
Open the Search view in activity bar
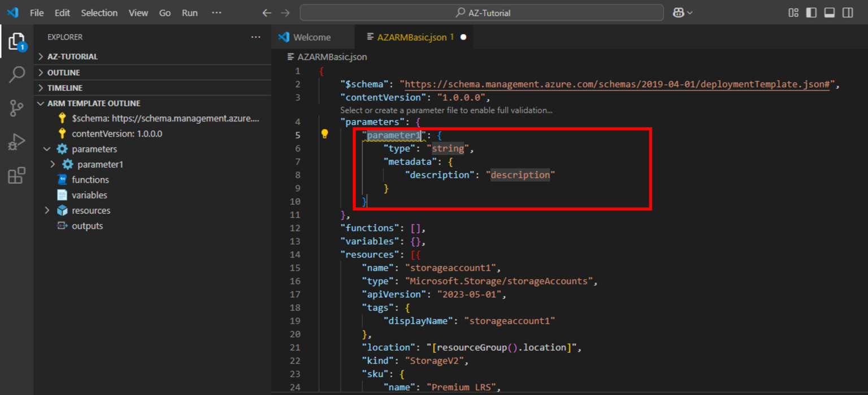point(16,75)
